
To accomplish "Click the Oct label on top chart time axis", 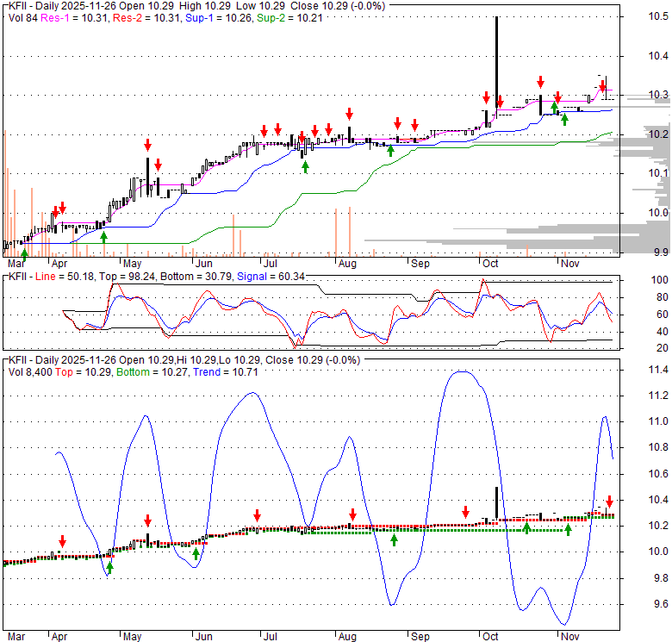I will 491,264.
